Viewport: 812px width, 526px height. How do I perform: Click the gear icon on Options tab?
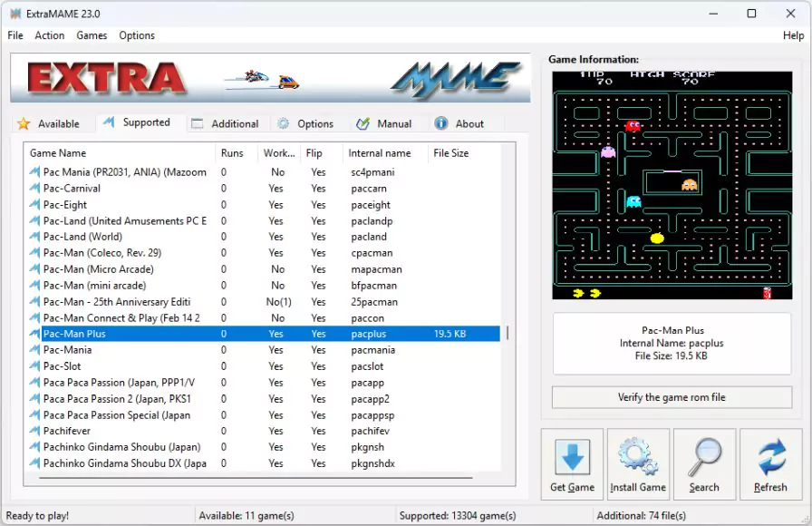click(284, 123)
